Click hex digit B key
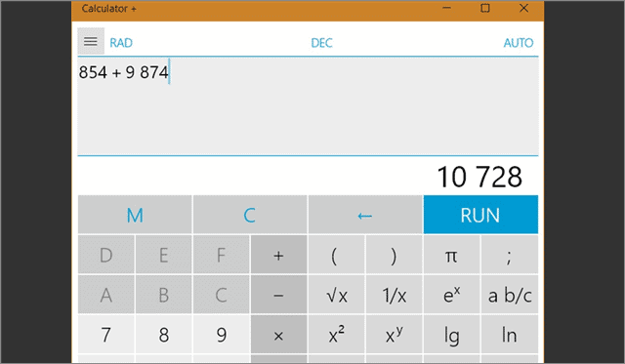 [163, 295]
